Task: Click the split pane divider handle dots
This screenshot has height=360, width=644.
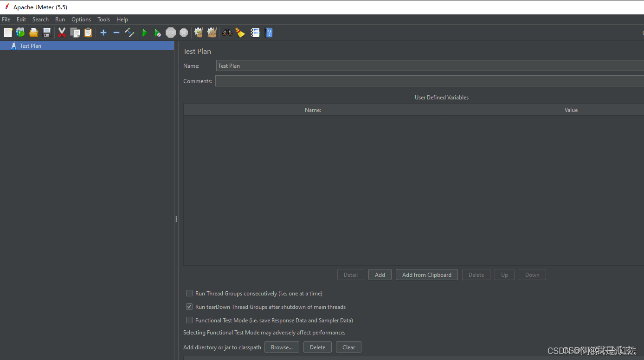Action: click(176, 219)
